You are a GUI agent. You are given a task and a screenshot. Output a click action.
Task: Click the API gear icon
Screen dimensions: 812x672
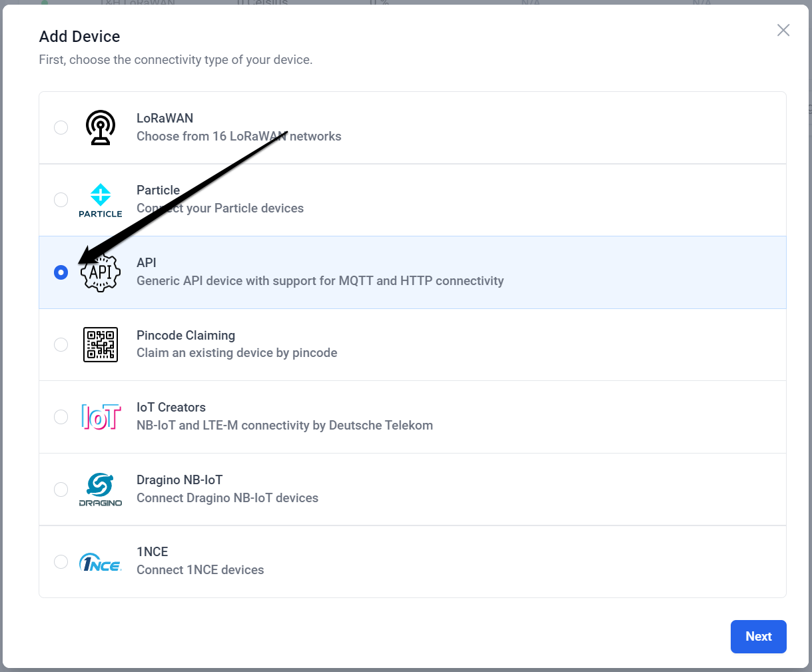point(101,272)
